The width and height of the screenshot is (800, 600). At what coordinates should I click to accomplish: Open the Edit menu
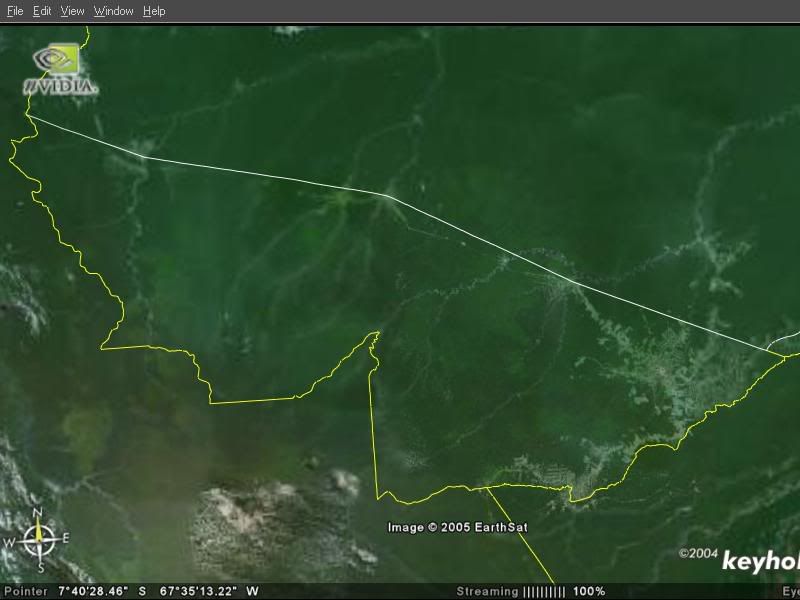tap(42, 11)
